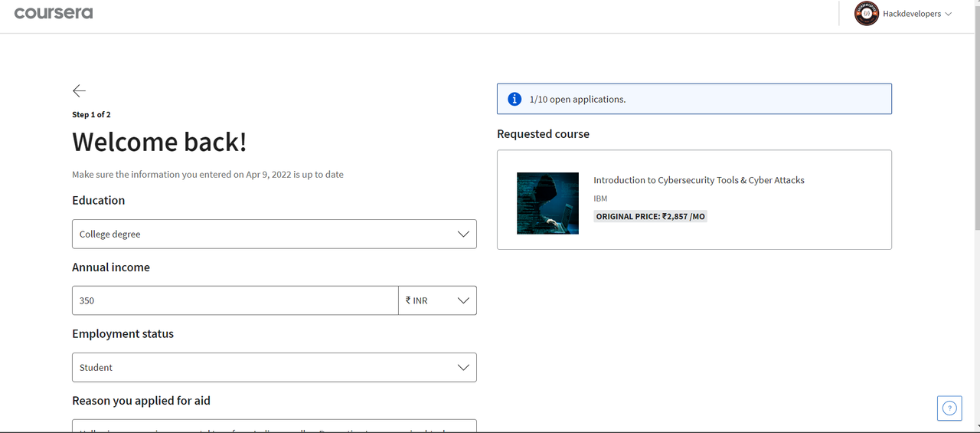The height and width of the screenshot is (433, 980).
Task: Open the Employment status dropdown showing Student
Action: tap(274, 367)
